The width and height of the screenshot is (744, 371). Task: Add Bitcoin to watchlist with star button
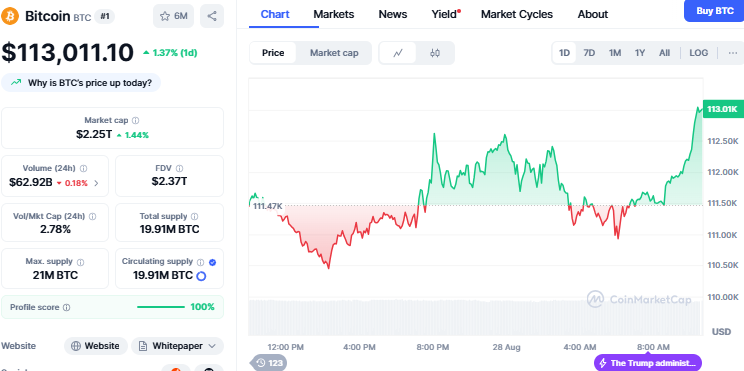(174, 16)
